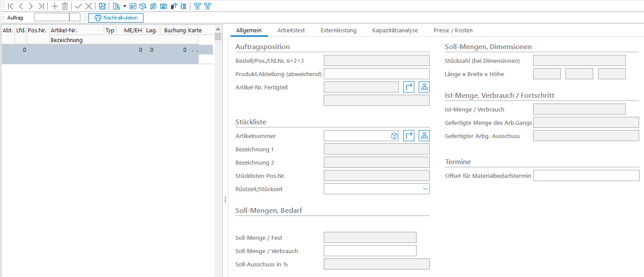The width and height of the screenshot is (644, 277).
Task: Click the hash question mark icon
Action: pyautogui.click(x=174, y=6)
